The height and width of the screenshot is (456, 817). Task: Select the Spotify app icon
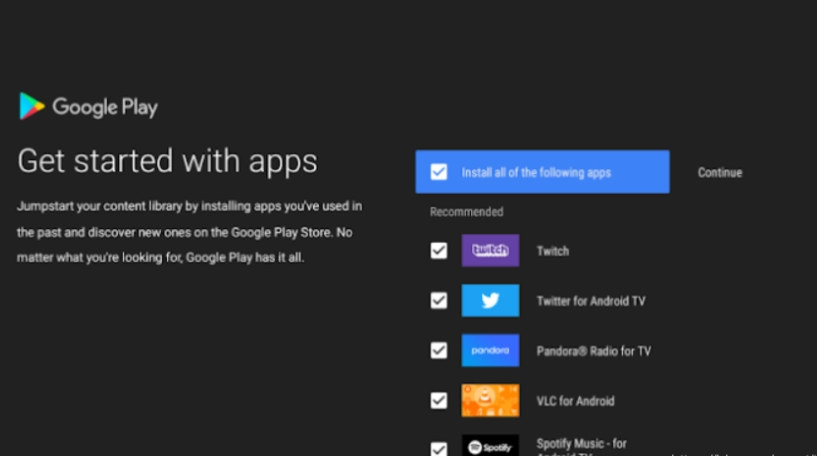(x=490, y=446)
